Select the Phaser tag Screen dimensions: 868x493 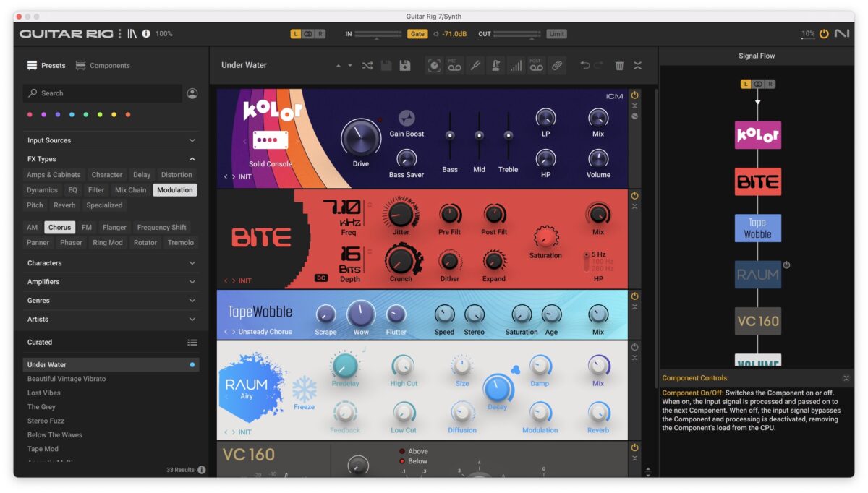coord(71,243)
